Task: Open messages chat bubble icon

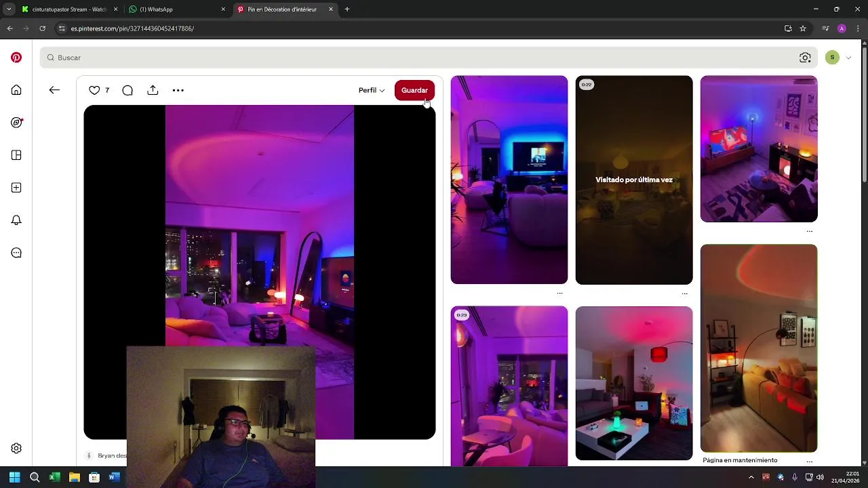Action: coord(16,253)
